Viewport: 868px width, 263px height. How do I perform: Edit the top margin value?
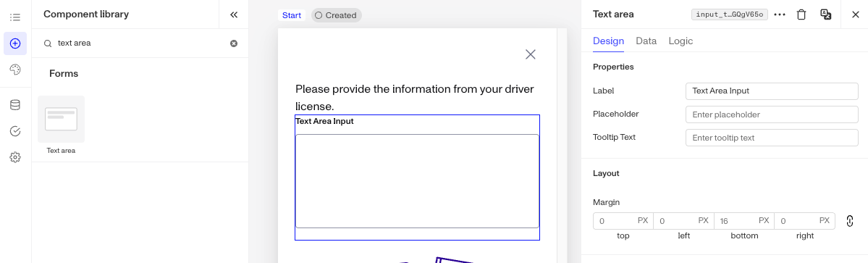[623, 221]
